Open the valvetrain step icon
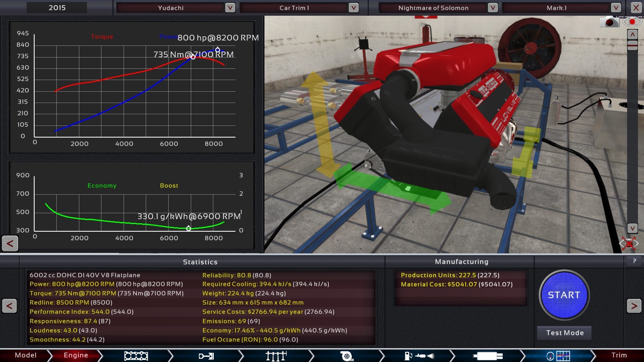 click(276, 356)
